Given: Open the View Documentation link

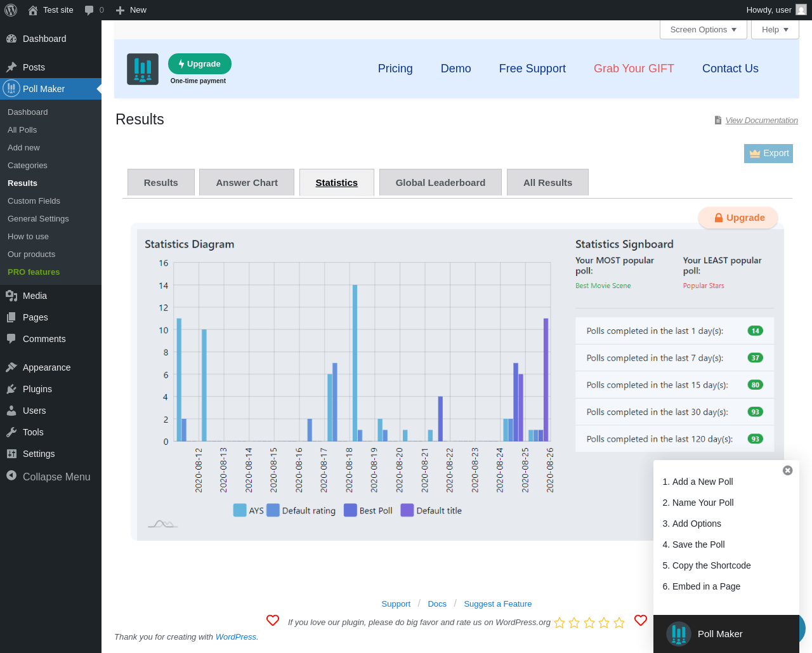Looking at the screenshot, I should point(761,121).
